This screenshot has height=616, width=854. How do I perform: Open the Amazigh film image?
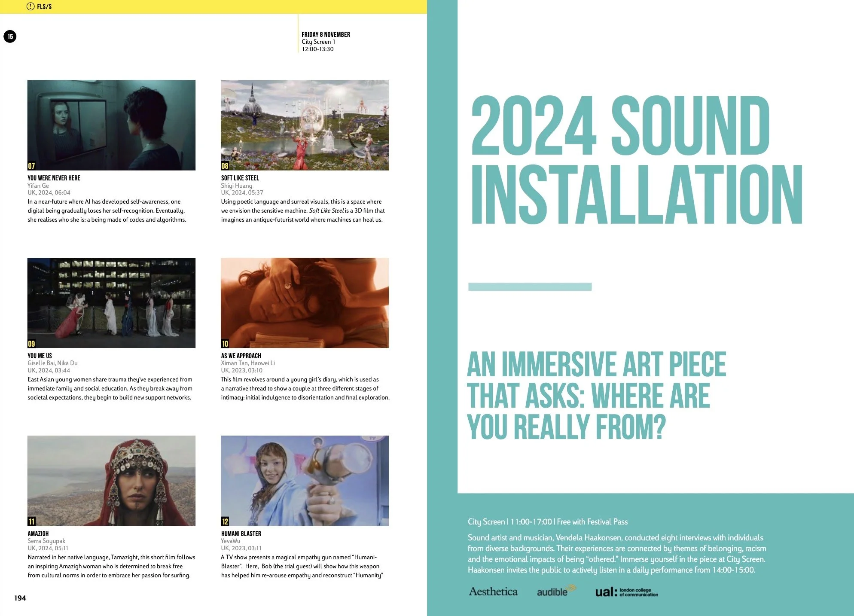tap(111, 480)
